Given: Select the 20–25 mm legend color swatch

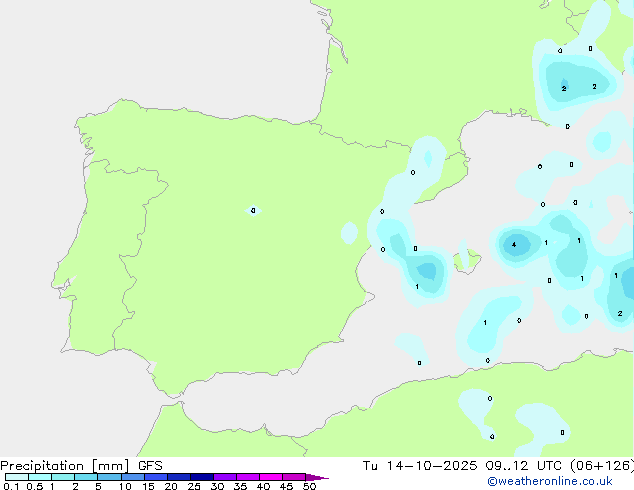Looking at the screenshot, I should click(179, 477).
